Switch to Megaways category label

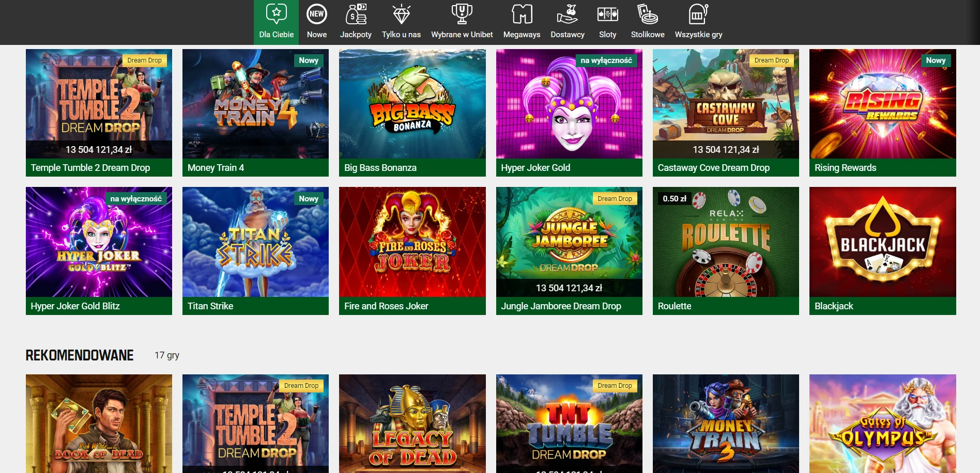522,35
